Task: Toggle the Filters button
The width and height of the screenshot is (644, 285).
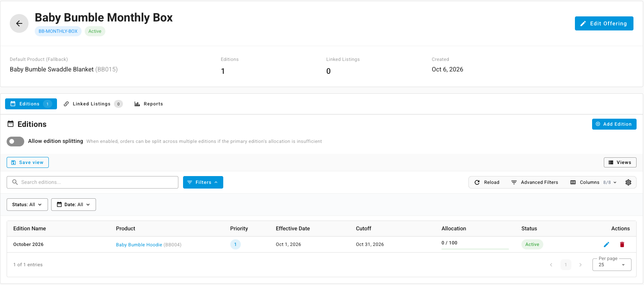Action: 203,182
